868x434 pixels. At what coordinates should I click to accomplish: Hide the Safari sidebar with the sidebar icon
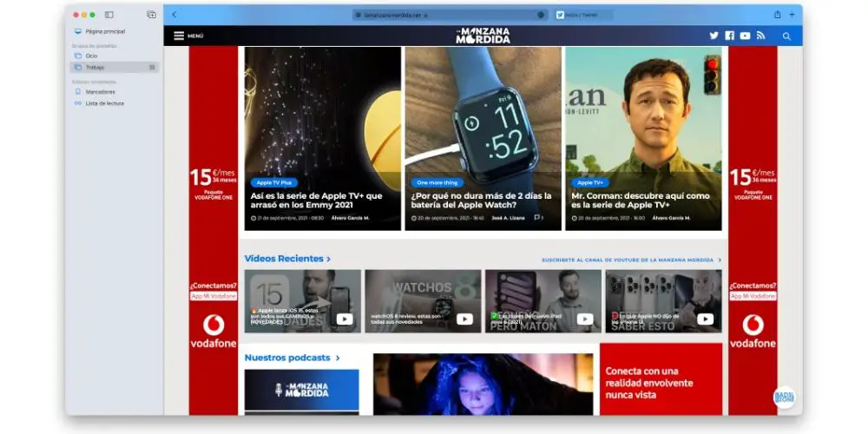(109, 15)
